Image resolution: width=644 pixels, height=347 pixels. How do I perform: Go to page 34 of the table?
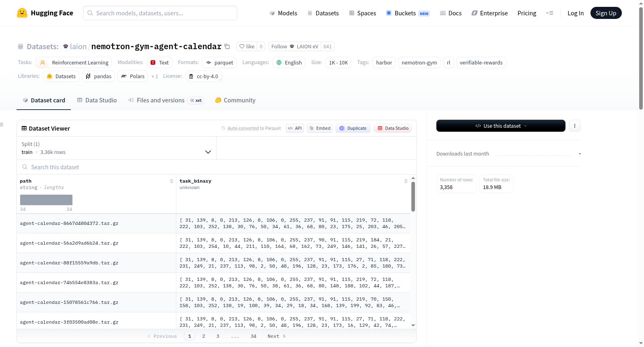click(254, 336)
